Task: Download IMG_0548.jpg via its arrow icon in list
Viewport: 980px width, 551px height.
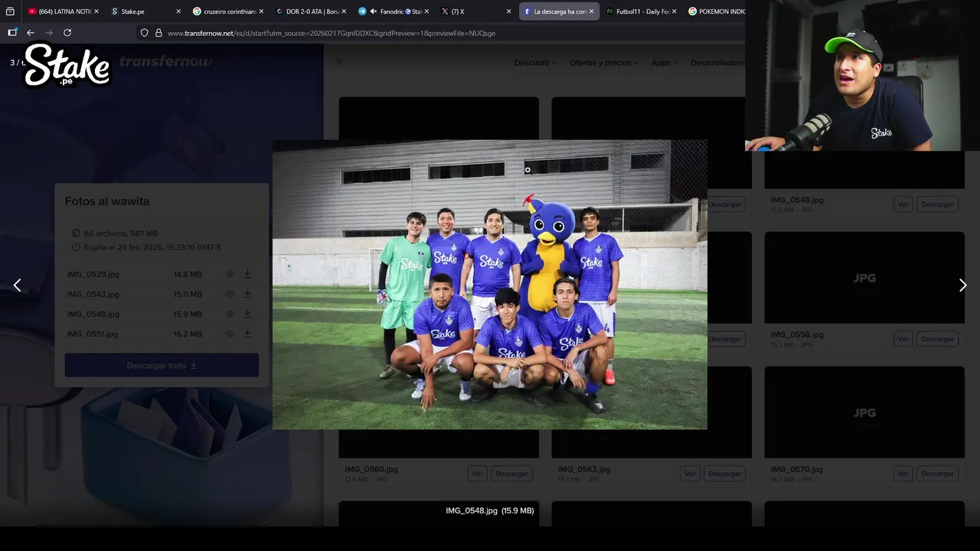Action: [x=247, y=314]
